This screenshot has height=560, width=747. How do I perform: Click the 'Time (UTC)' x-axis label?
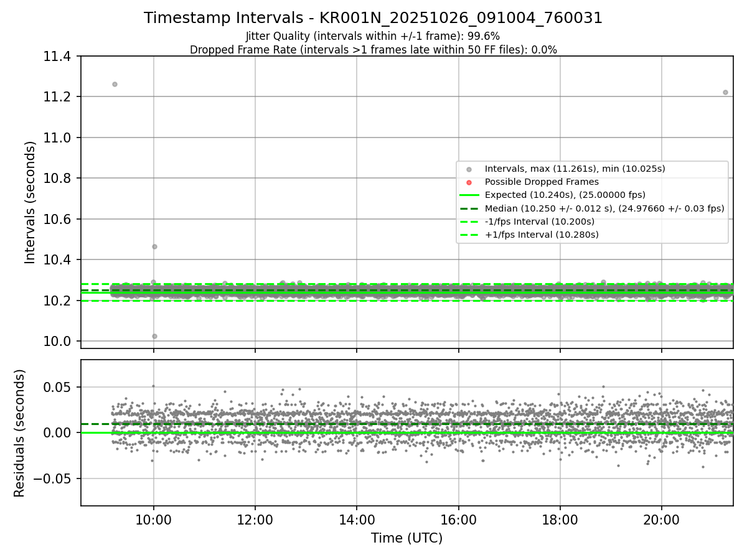tap(407, 538)
